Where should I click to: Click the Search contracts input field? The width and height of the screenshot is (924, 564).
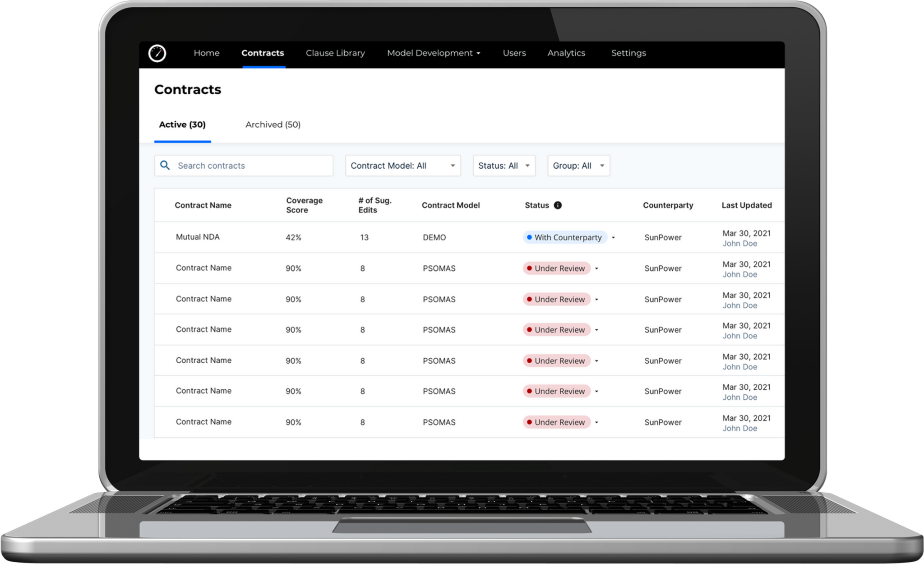244,166
